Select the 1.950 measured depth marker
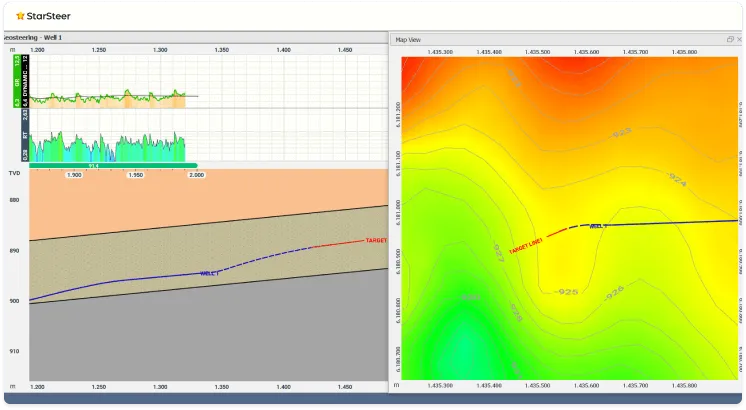Viewport: 746px width, 410px height. 136,175
